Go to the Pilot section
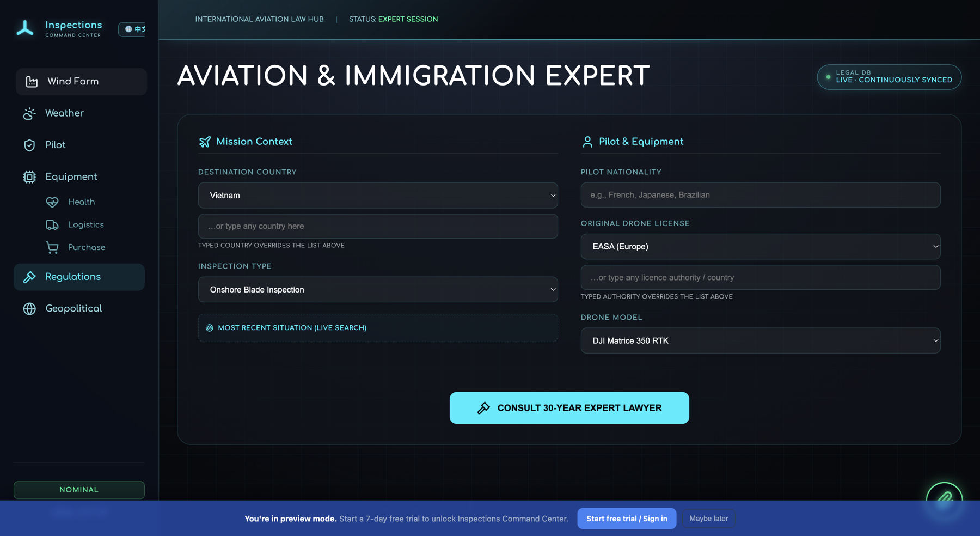 [x=80, y=145]
